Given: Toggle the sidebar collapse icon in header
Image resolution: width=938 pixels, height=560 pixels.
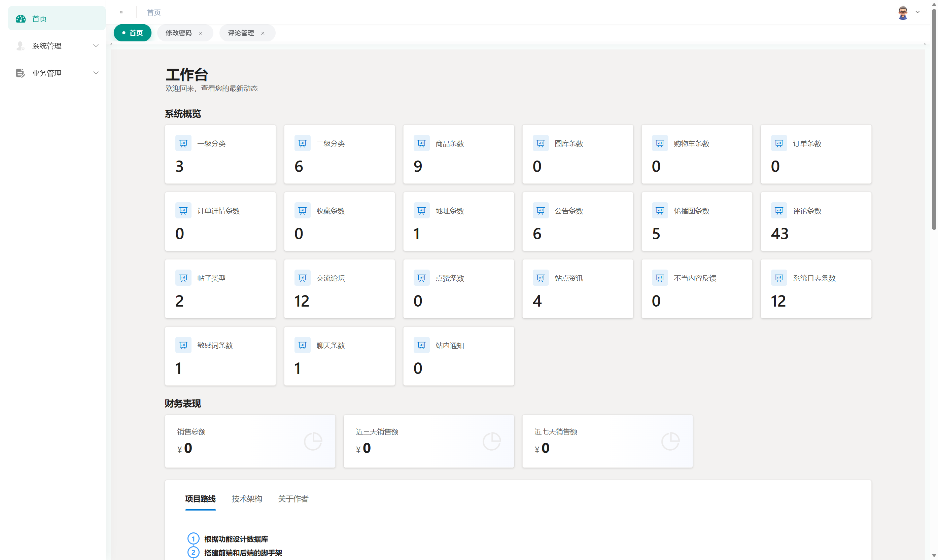Looking at the screenshot, I should 121,12.
